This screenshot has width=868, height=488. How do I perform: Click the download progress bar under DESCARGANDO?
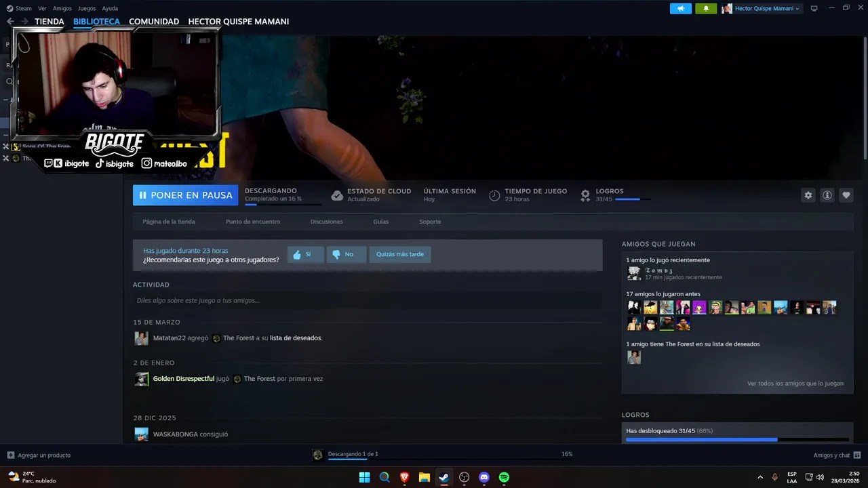click(x=283, y=204)
